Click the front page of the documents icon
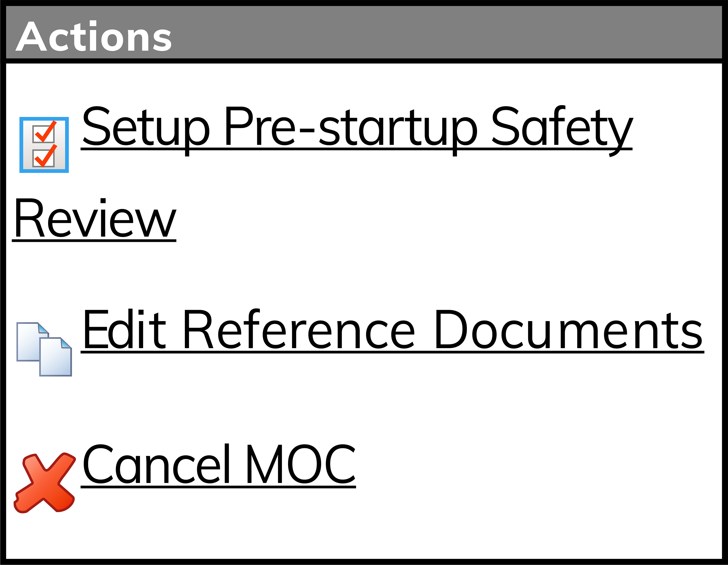The height and width of the screenshot is (565, 728). 56,357
